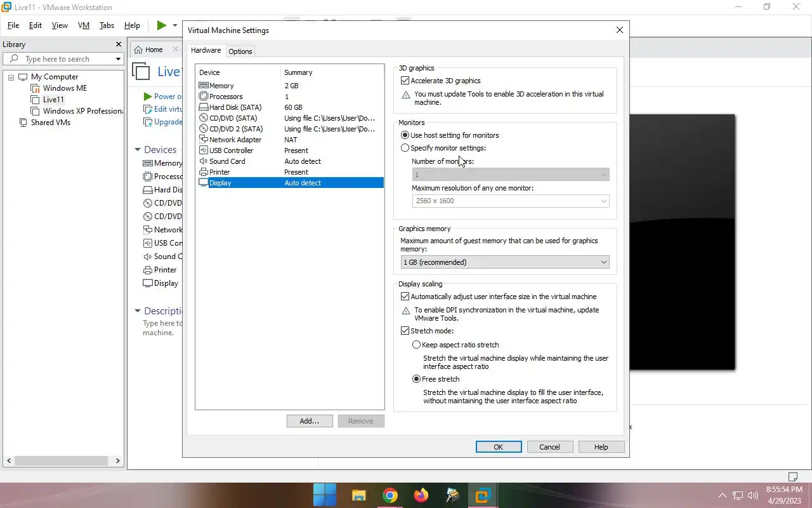812x508 pixels.
Task: Click the Help button in the dialog
Action: coord(601,447)
